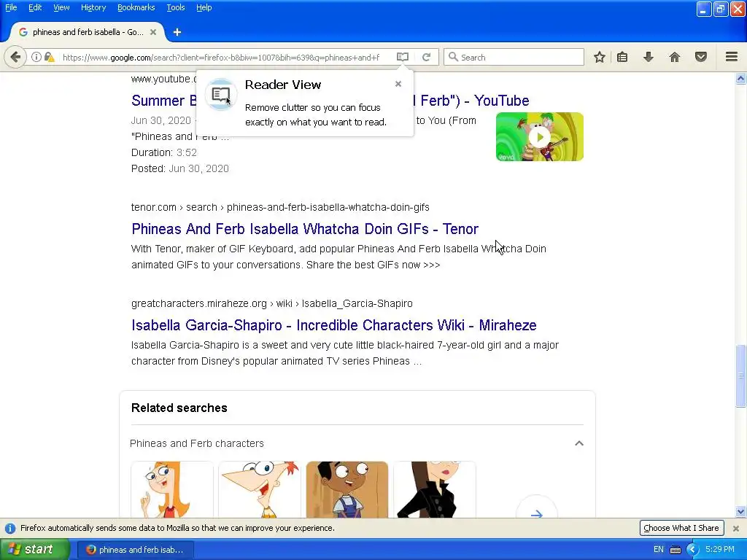Open the Downloads arrow panel
This screenshot has width=747, height=560.
(649, 57)
